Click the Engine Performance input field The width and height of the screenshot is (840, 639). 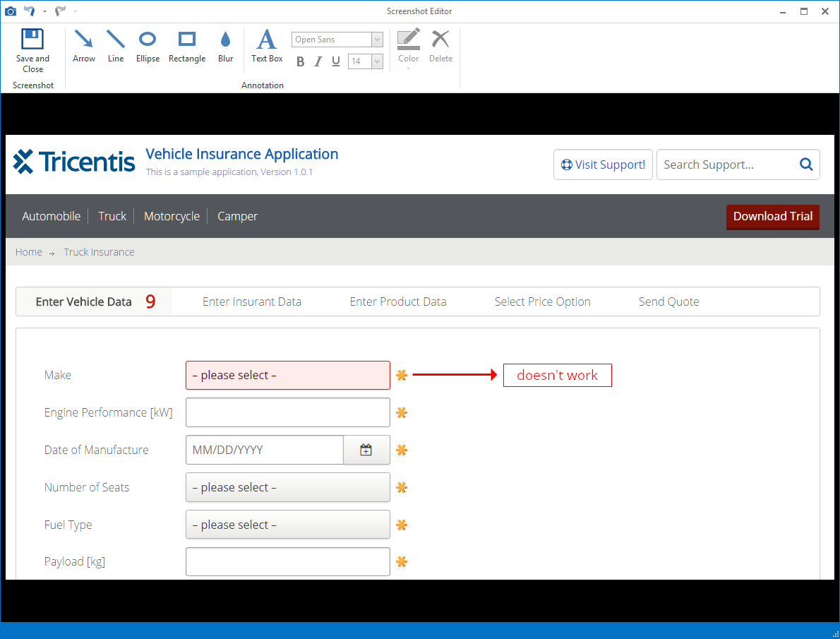[x=287, y=412]
